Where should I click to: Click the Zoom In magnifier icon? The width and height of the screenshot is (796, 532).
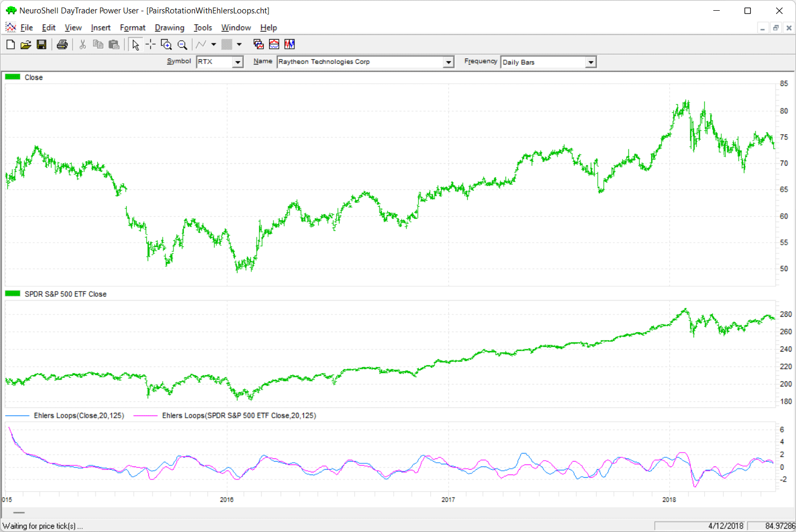click(167, 45)
